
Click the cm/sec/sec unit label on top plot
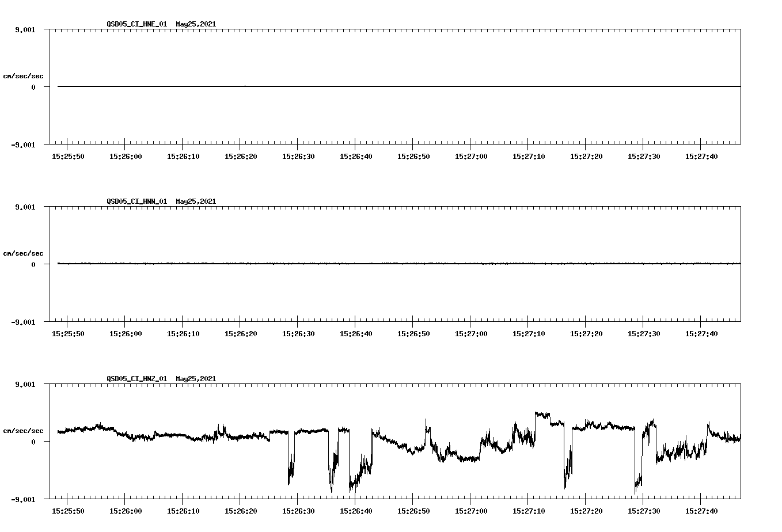(x=24, y=75)
